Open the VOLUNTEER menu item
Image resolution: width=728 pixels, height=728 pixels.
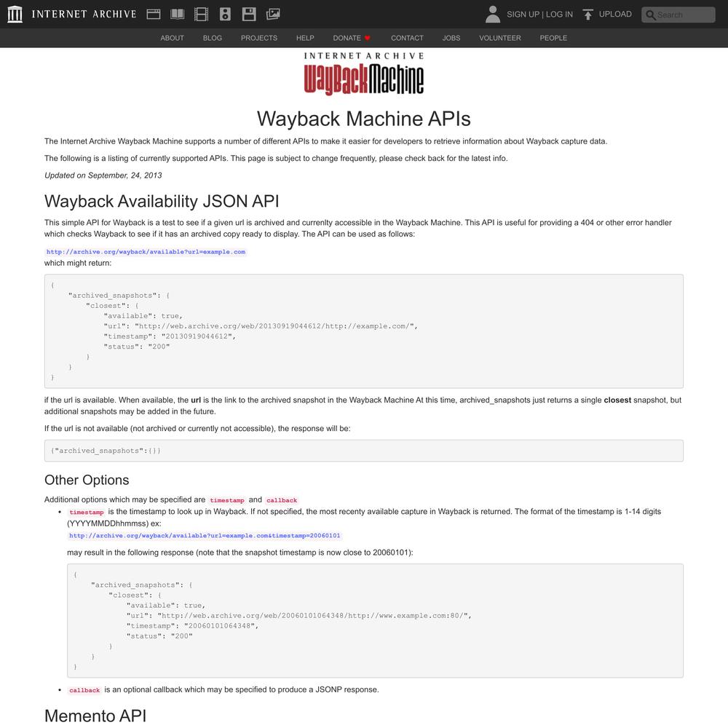click(500, 38)
